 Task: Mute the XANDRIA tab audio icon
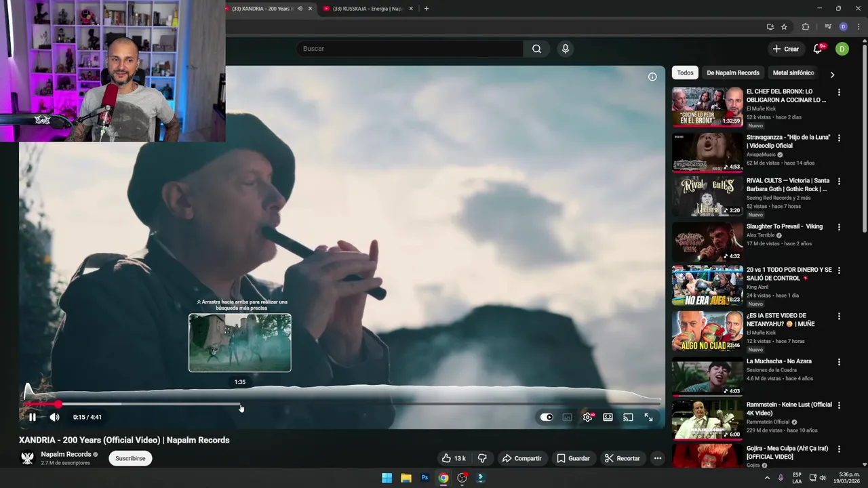[299, 9]
